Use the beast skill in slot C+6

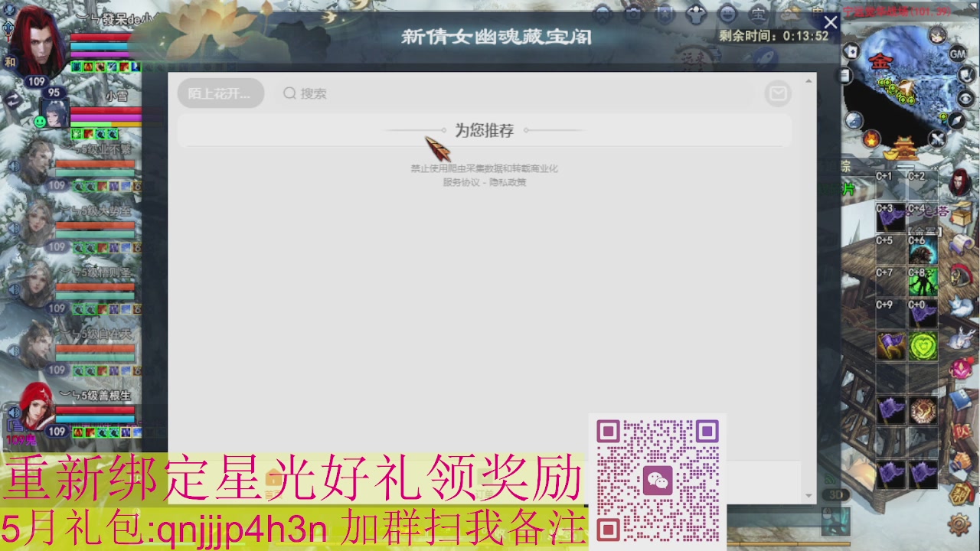[923, 250]
